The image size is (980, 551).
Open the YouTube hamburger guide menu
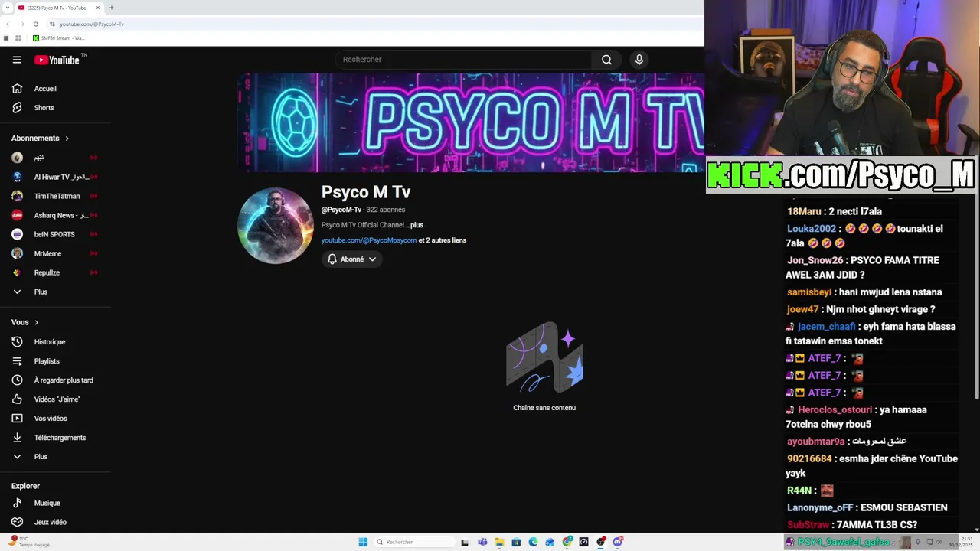coord(17,60)
